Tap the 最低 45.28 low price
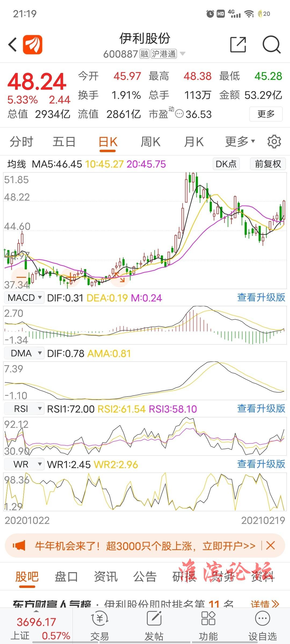Image resolution: width=290 pixels, height=644 pixels. tap(251, 76)
